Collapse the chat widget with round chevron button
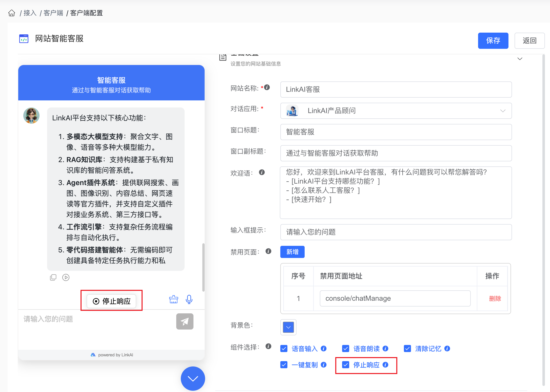 tap(193, 379)
